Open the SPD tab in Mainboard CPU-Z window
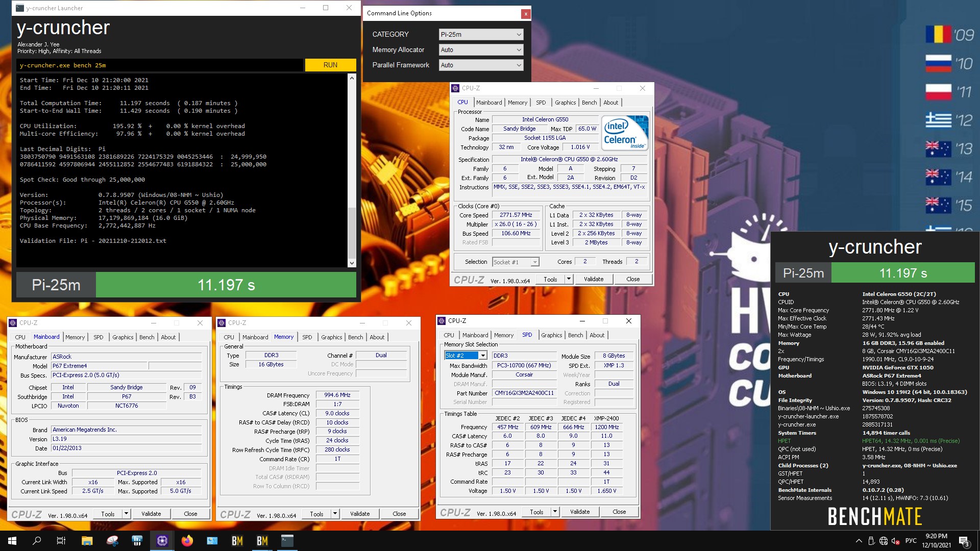Image resolution: width=980 pixels, height=551 pixels. click(x=99, y=337)
